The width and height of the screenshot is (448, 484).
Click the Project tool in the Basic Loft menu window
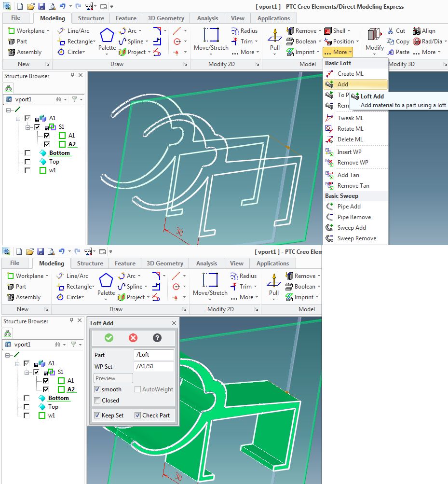coord(134,52)
